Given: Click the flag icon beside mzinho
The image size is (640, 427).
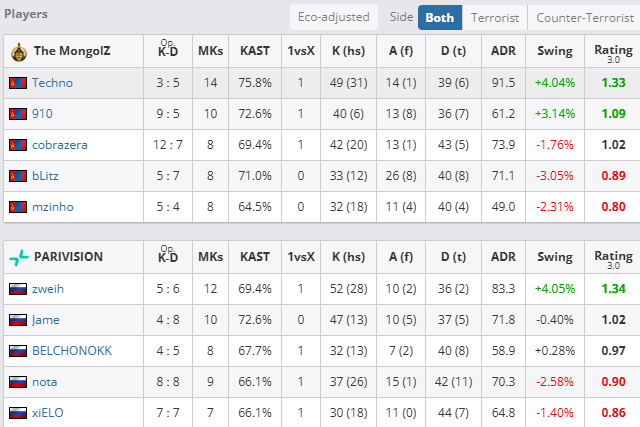Looking at the screenshot, I should pyautogui.click(x=17, y=207).
